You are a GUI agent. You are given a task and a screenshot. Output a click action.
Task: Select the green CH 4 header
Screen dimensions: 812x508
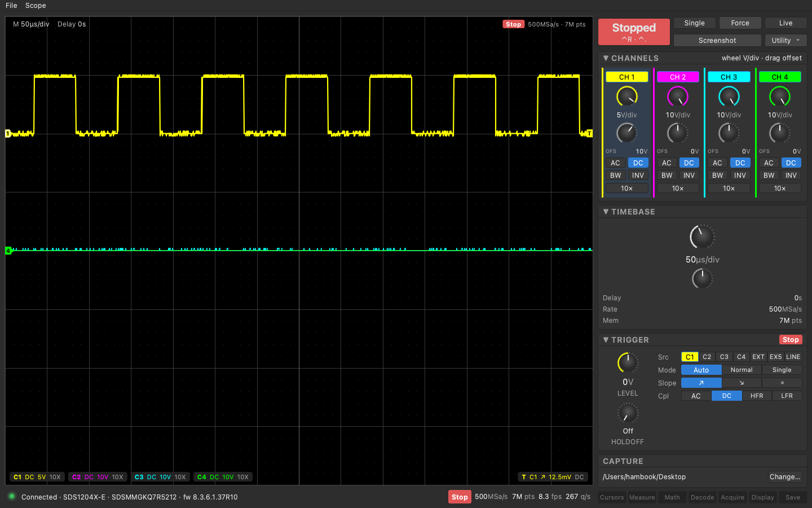pyautogui.click(x=780, y=77)
